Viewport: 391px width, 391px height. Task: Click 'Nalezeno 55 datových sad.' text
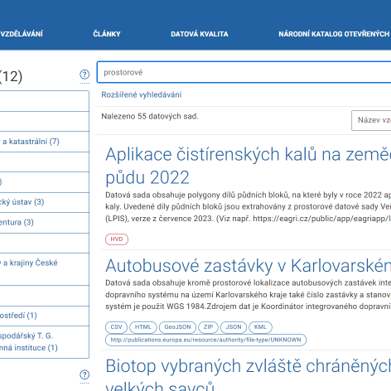pyautogui.click(x=150, y=116)
